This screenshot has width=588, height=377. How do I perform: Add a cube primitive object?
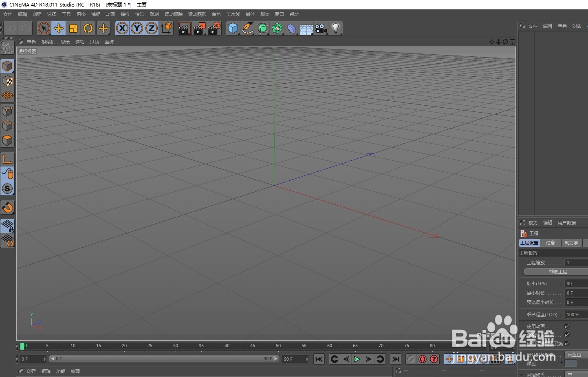233,28
